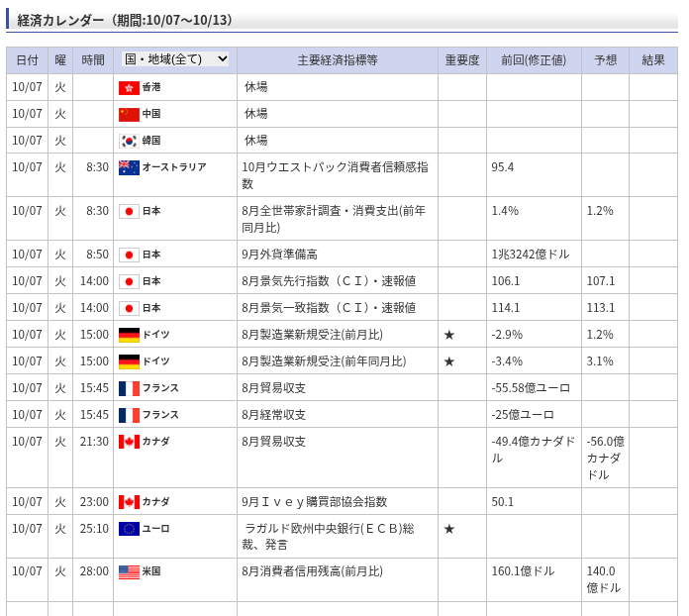689x616 pixels.
Task: Click the South Korea flag icon
Action: [x=129, y=142]
